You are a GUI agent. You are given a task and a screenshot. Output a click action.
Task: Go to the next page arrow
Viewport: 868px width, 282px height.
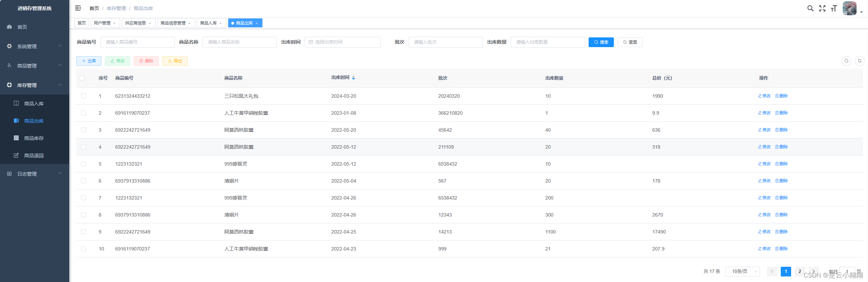pos(814,271)
